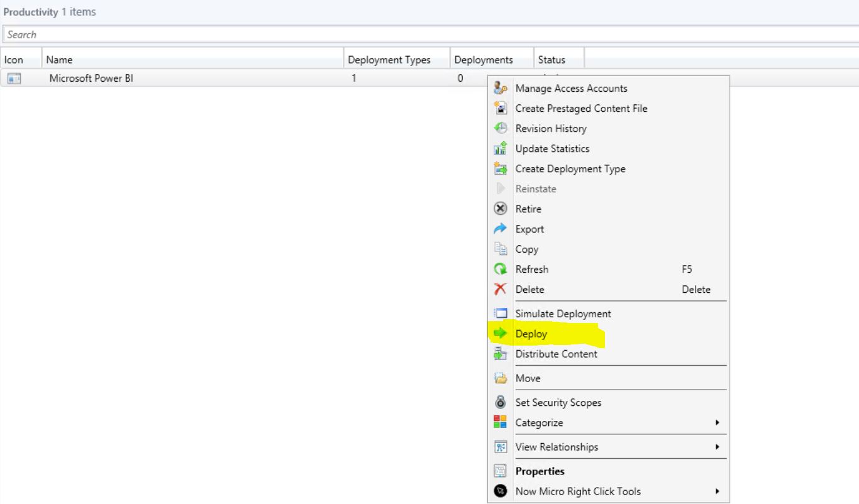Select the Microsoft Power BI row name
This screenshot has height=504, width=859.
coord(91,79)
